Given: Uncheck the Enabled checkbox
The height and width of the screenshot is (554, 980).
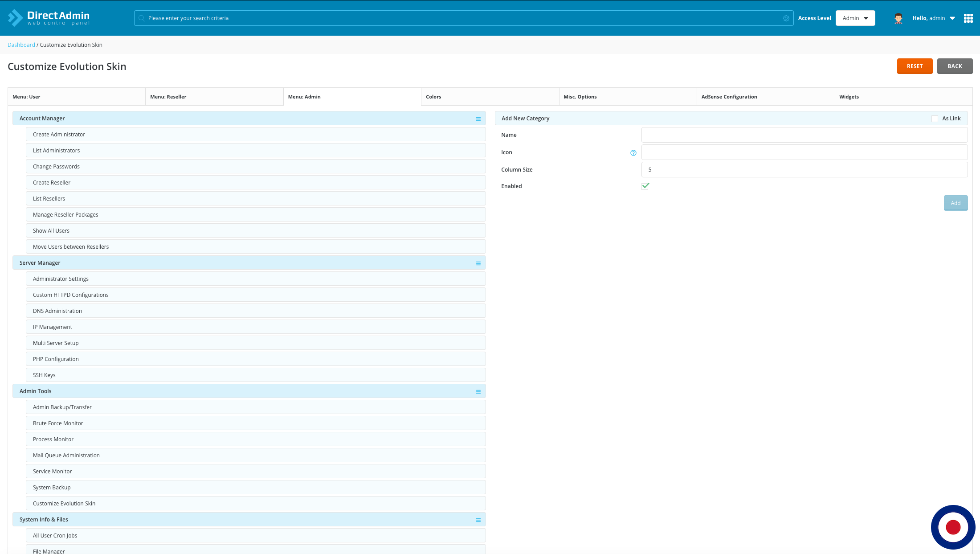Looking at the screenshot, I should tap(645, 186).
